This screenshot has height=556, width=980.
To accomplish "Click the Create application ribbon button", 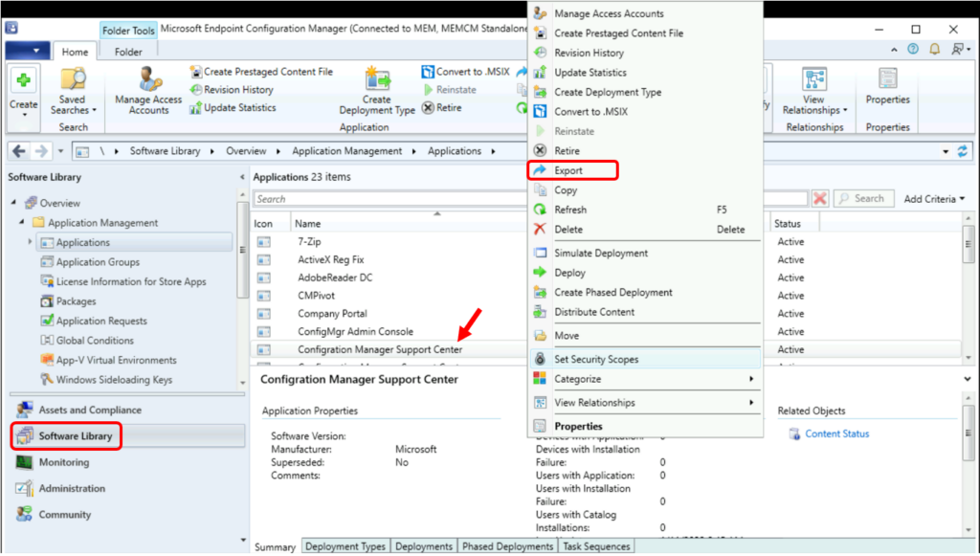I will click(x=24, y=91).
